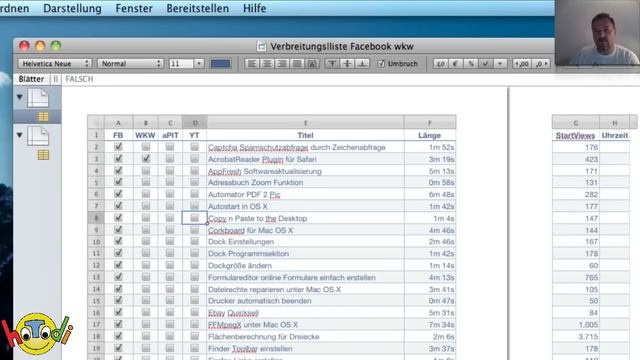Uncheck FB box for Dock Einstellungen row
The height and width of the screenshot is (360, 640).
coord(118,241)
